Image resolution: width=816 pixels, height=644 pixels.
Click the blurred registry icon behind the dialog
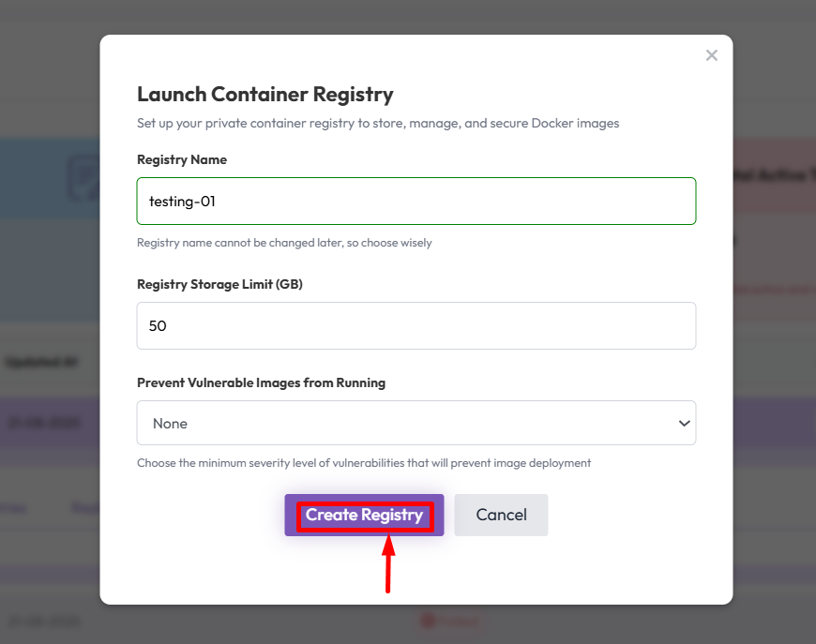pos(84,175)
